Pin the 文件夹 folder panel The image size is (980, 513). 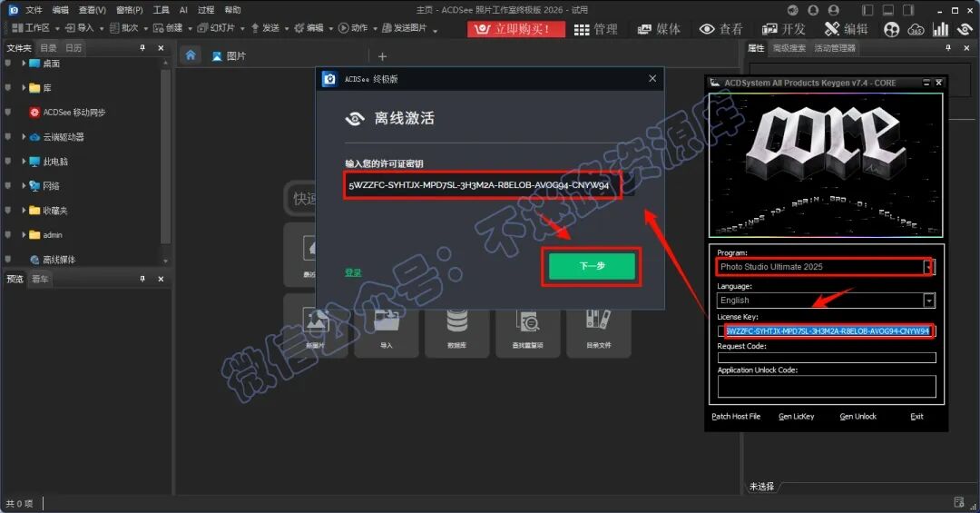pos(142,48)
